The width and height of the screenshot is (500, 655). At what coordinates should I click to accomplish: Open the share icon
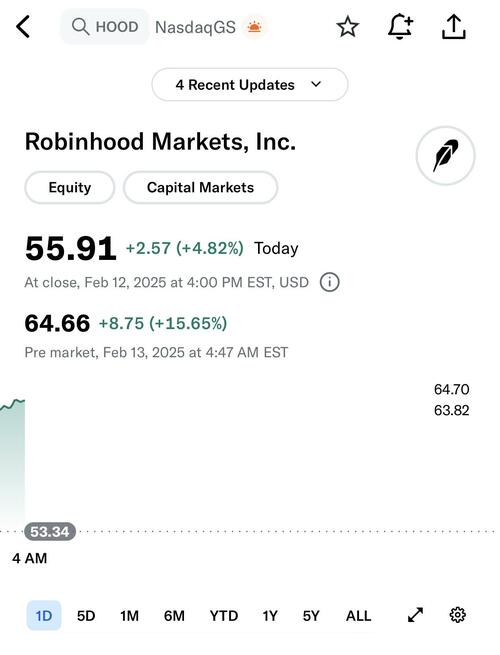click(x=454, y=27)
